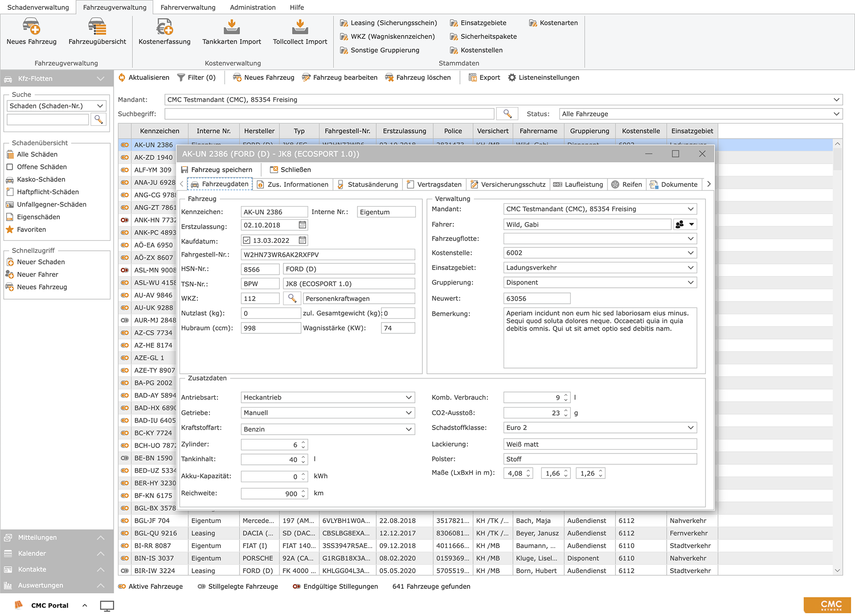The width and height of the screenshot is (855, 616).
Task: Click the Kennzeichen field AK-UN 2386
Action: point(274,212)
